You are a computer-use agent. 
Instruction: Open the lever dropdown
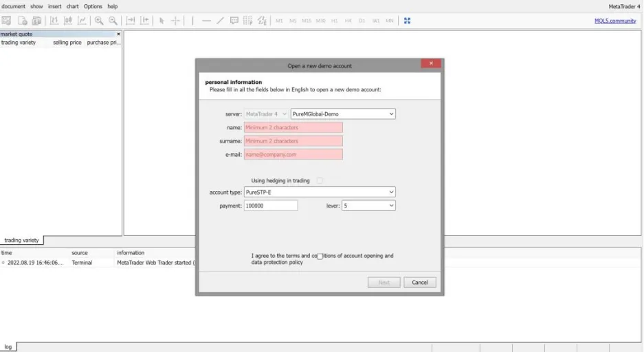point(368,206)
